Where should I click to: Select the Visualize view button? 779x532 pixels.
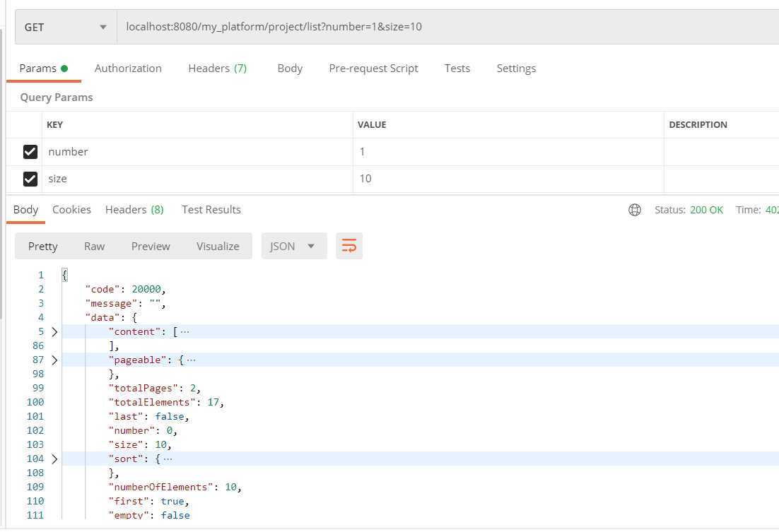(x=218, y=246)
